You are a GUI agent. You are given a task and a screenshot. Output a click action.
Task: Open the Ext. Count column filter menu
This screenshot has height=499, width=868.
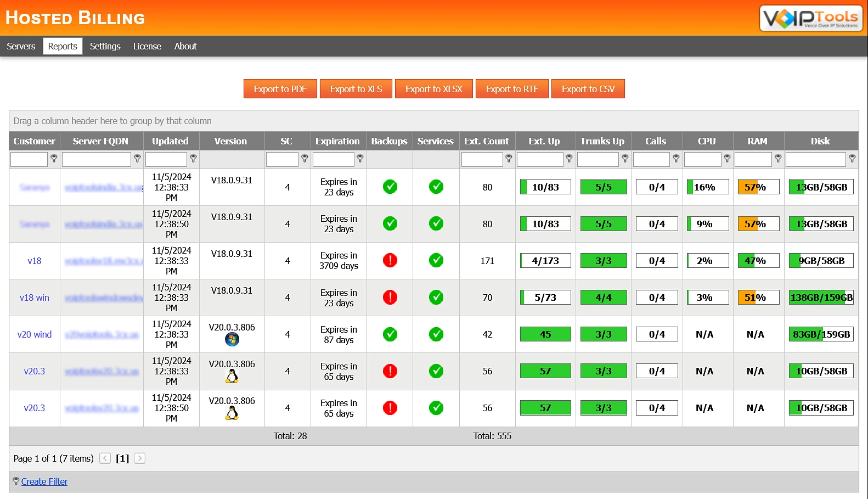point(509,159)
